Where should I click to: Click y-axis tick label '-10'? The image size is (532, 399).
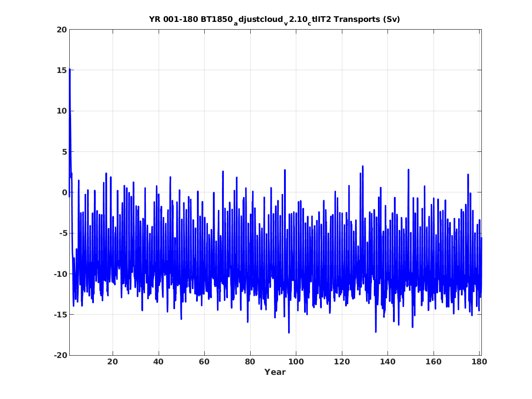pos(60,274)
